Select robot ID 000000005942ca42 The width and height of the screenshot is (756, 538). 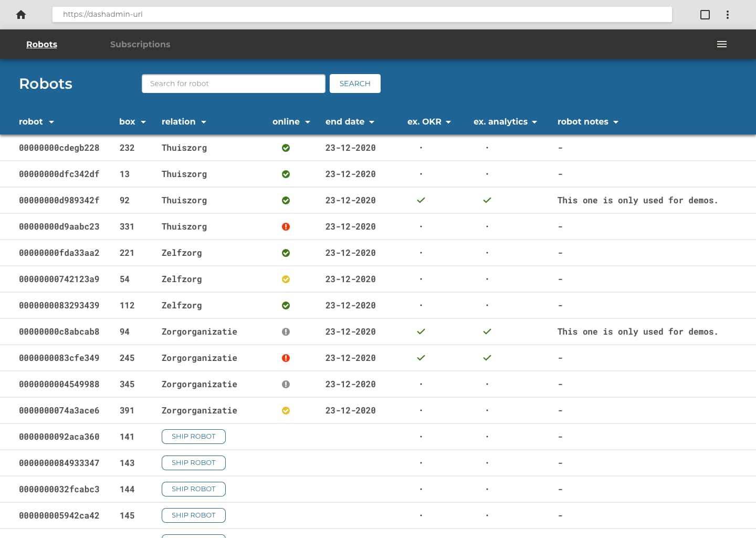click(x=59, y=515)
